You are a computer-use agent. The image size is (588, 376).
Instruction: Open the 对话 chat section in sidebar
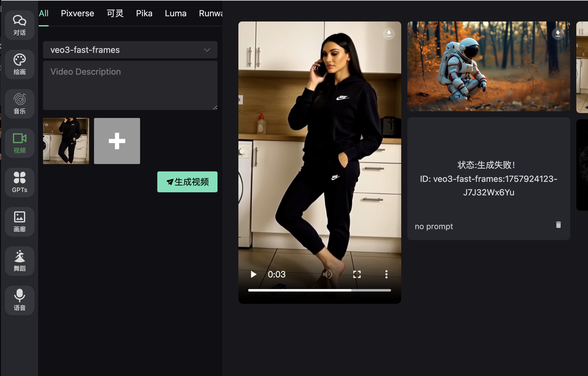[19, 25]
